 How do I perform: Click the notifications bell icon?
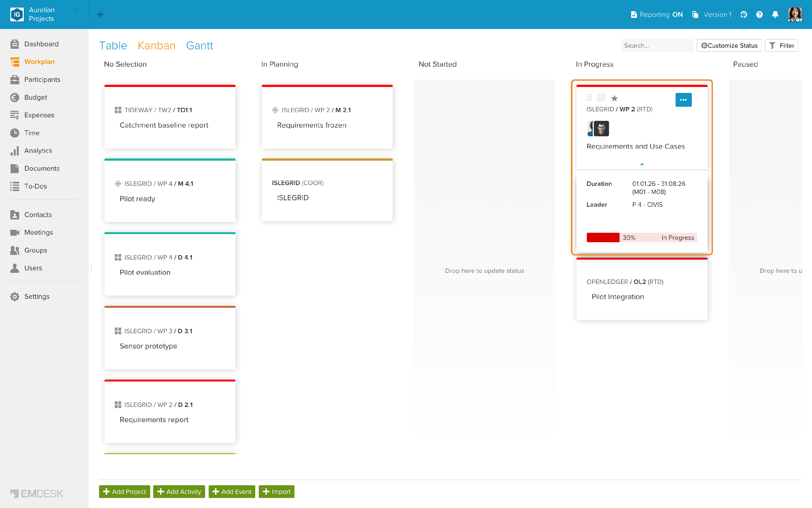(775, 14)
